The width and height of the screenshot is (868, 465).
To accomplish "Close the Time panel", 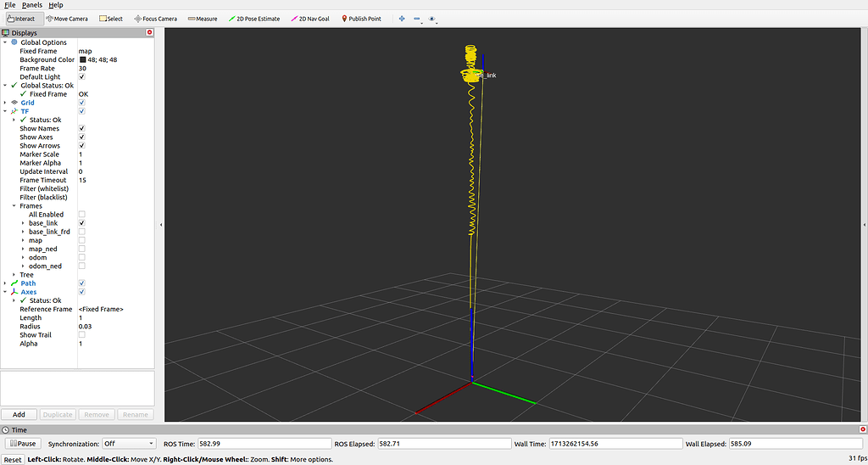I will (863, 429).
